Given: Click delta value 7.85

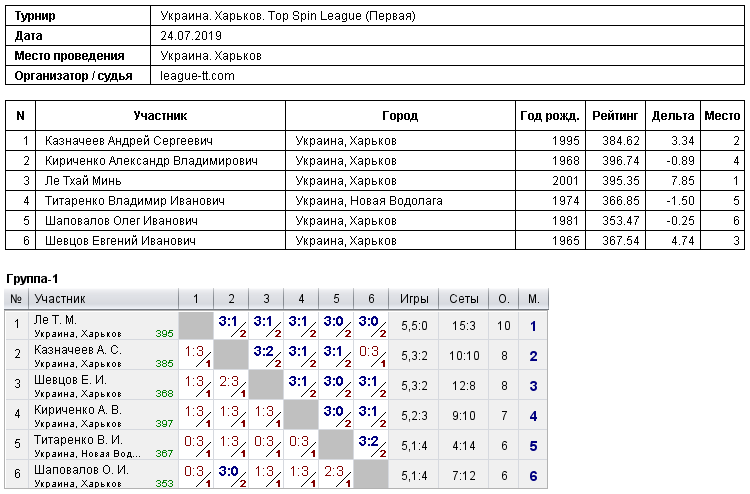Looking at the screenshot, I should 683,181.
